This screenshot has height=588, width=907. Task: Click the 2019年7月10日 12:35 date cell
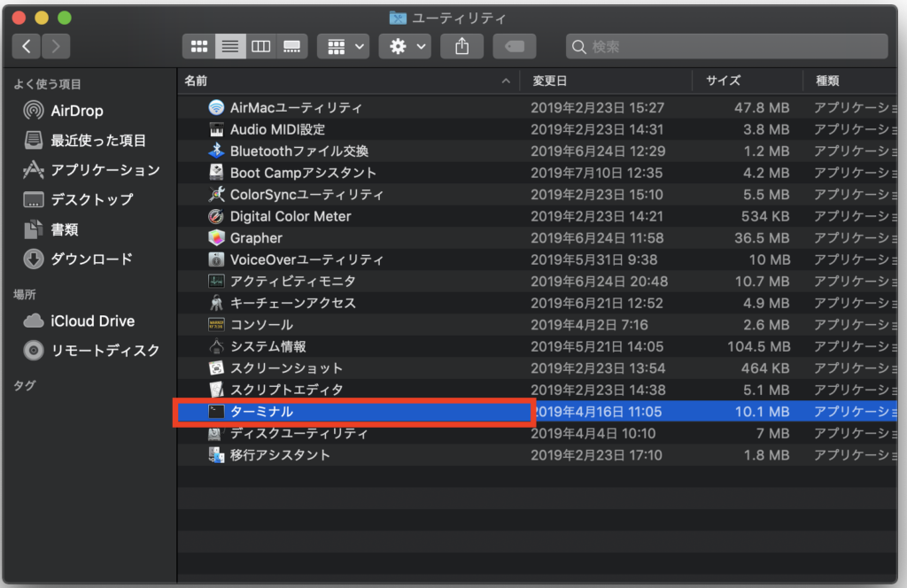click(596, 173)
